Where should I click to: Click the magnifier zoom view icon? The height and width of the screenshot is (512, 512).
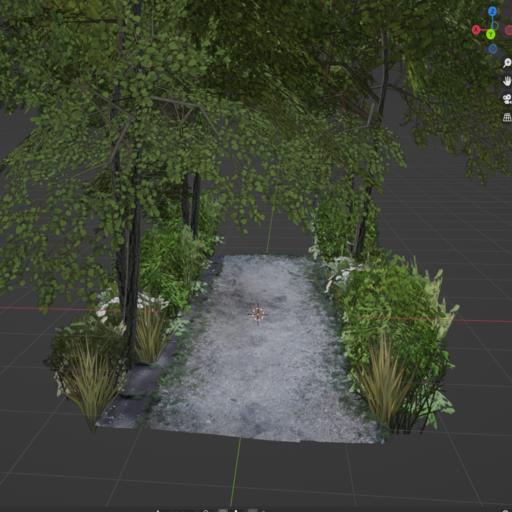click(x=507, y=63)
